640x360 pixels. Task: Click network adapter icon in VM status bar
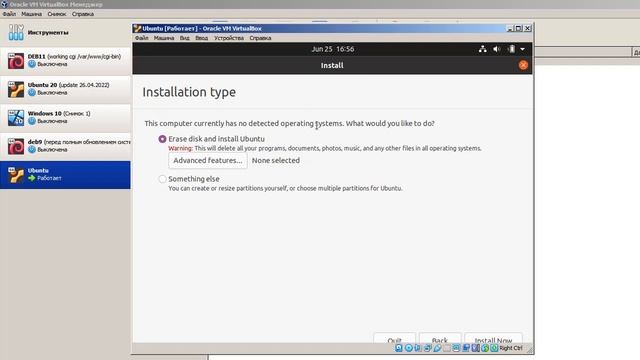427,348
